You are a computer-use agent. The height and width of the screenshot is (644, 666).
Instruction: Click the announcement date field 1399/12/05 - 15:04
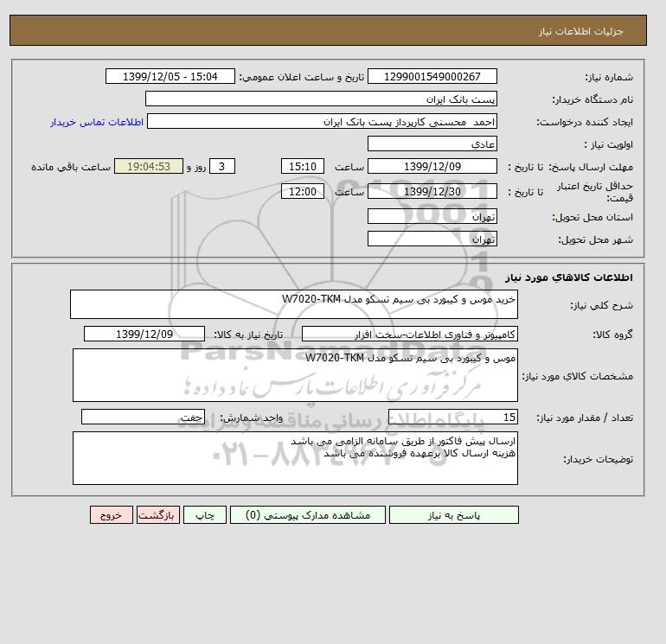tap(170, 76)
